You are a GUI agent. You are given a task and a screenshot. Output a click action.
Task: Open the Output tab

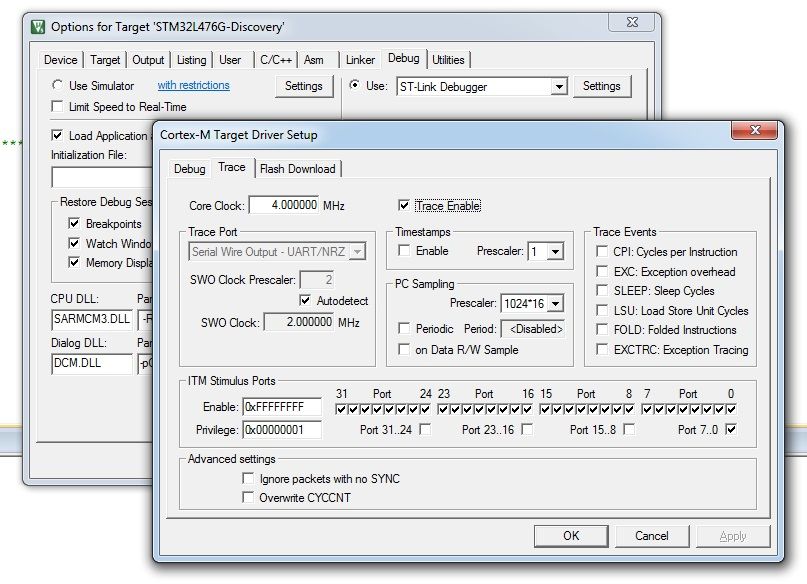pyautogui.click(x=148, y=60)
